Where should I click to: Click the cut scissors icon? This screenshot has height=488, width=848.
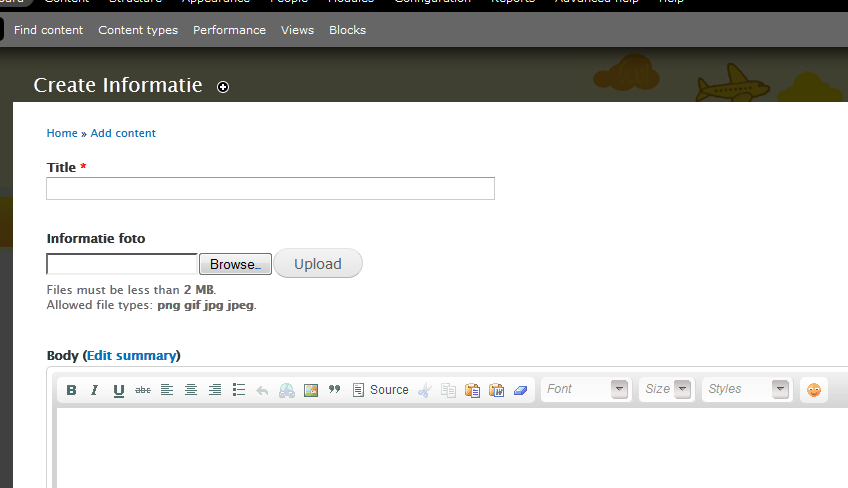point(425,390)
